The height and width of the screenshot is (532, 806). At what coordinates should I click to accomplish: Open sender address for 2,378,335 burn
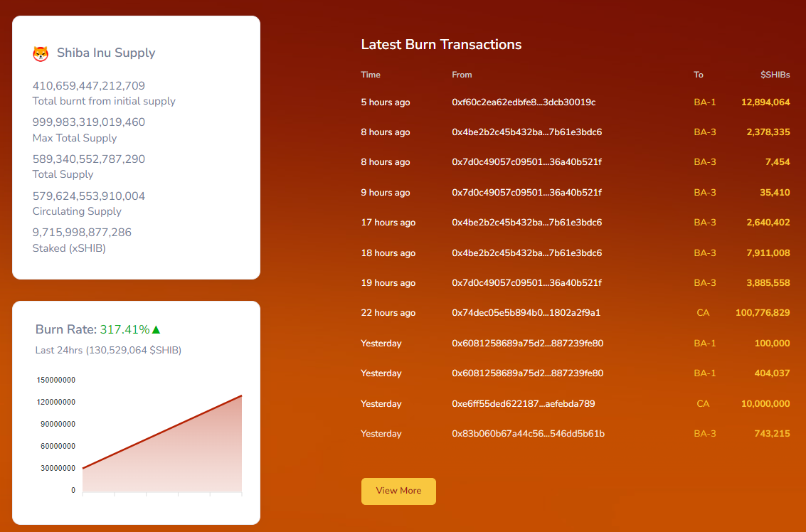pyautogui.click(x=527, y=132)
